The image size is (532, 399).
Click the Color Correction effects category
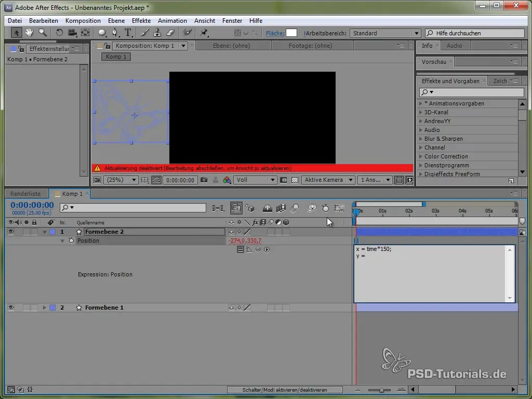tap(446, 156)
